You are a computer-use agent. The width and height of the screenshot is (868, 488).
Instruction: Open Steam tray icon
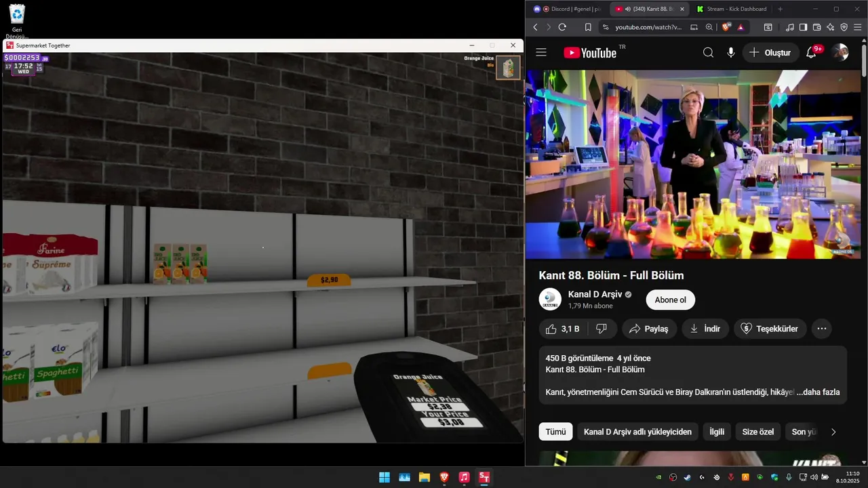[688, 477]
